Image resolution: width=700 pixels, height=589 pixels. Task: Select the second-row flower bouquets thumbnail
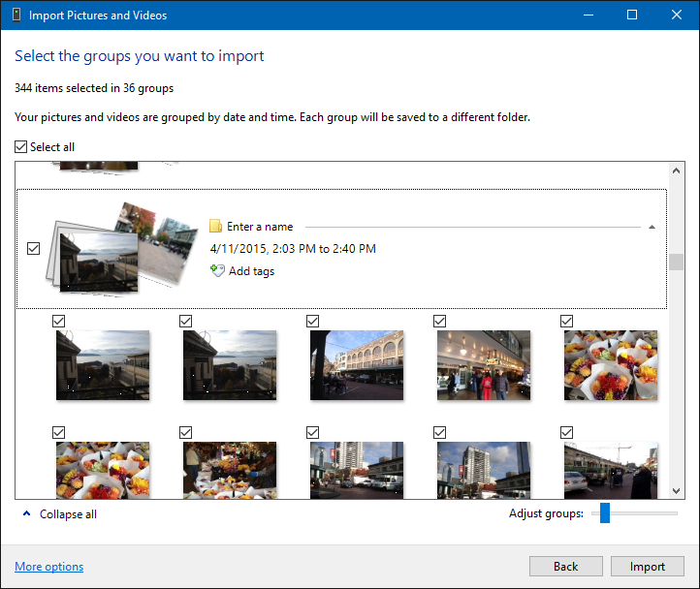click(x=103, y=470)
